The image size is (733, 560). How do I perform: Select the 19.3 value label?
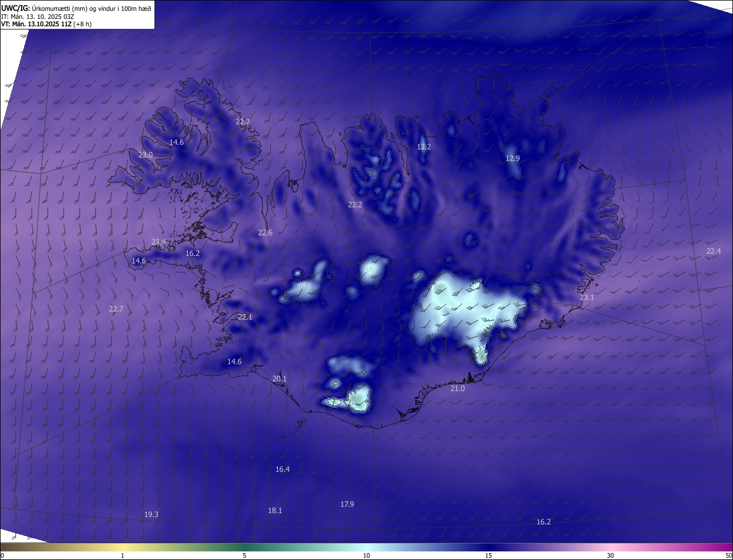(x=151, y=515)
